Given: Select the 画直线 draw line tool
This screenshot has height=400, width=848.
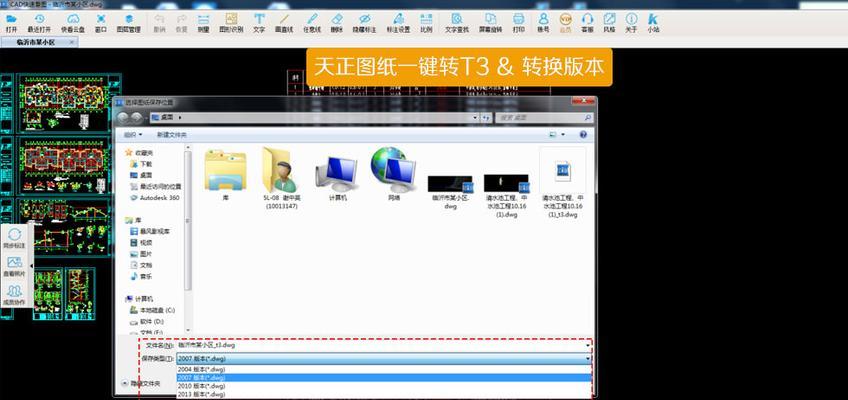Looking at the screenshot, I should [x=284, y=23].
